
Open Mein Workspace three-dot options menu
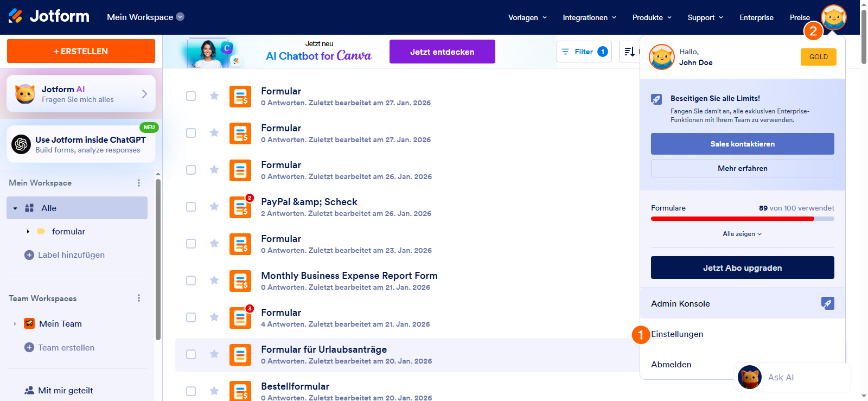[139, 183]
